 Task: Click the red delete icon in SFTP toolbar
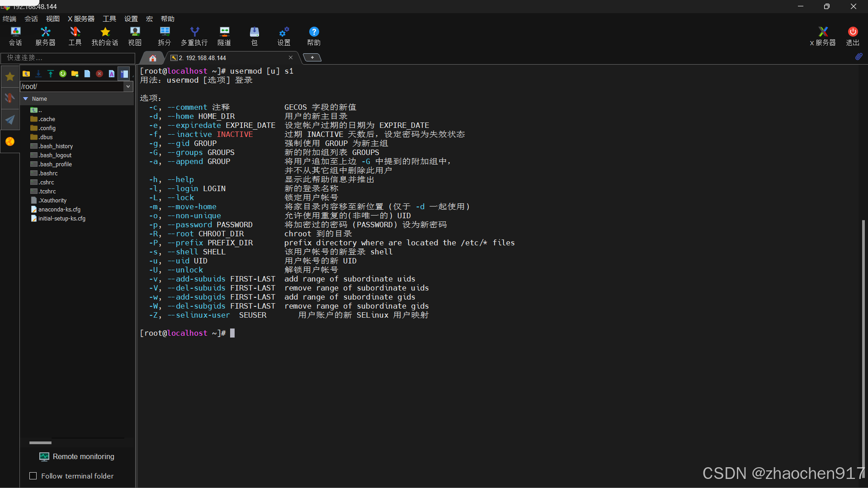click(99, 74)
